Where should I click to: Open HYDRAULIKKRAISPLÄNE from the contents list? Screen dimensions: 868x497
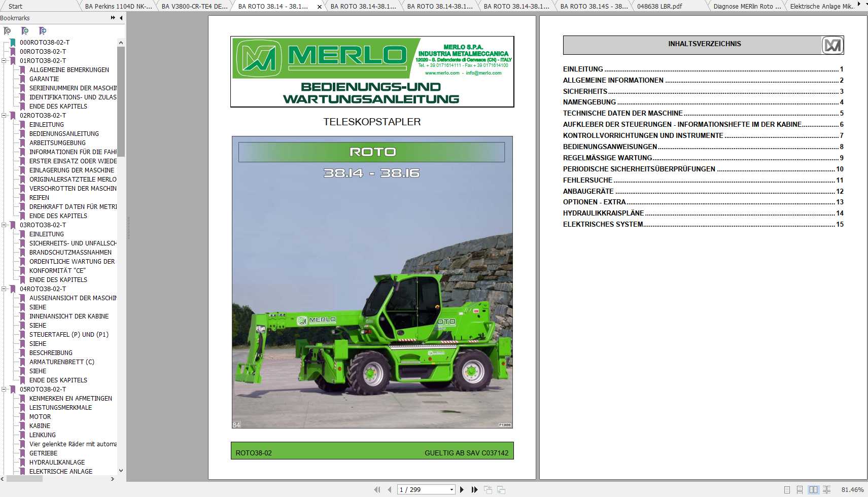pyautogui.click(x=604, y=213)
